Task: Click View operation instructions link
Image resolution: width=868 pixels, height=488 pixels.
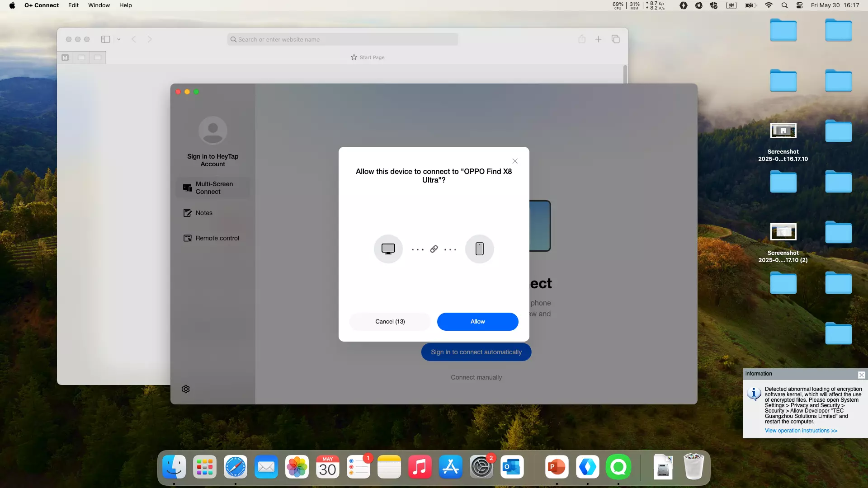Action: [801, 431]
